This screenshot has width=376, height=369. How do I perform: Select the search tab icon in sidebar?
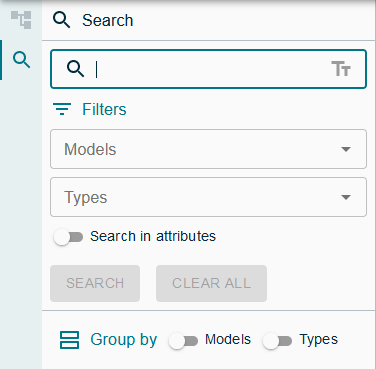[x=21, y=60]
